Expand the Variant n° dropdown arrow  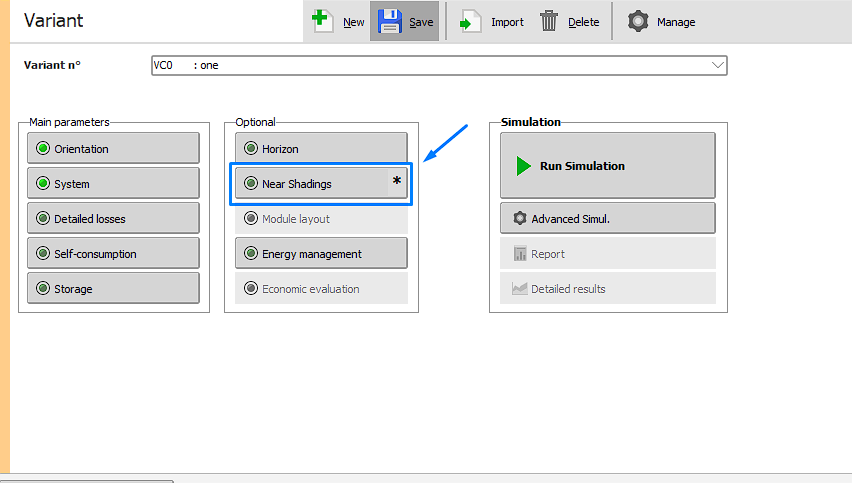pos(717,65)
